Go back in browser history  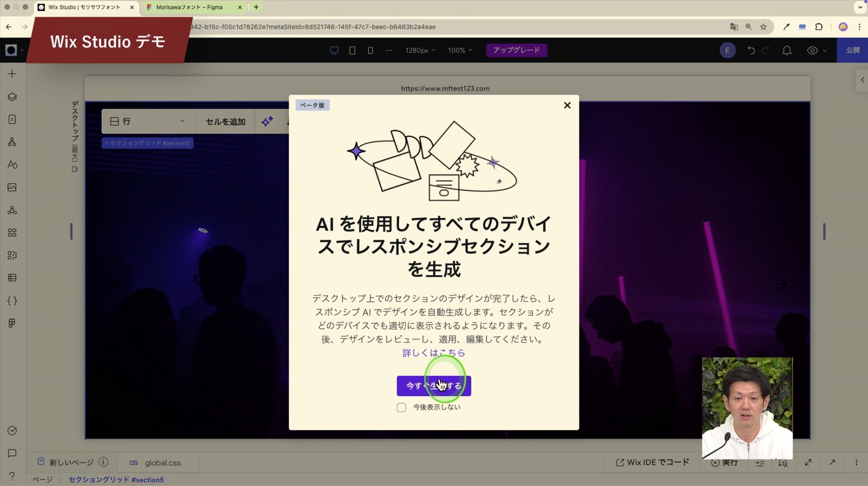click(x=9, y=27)
